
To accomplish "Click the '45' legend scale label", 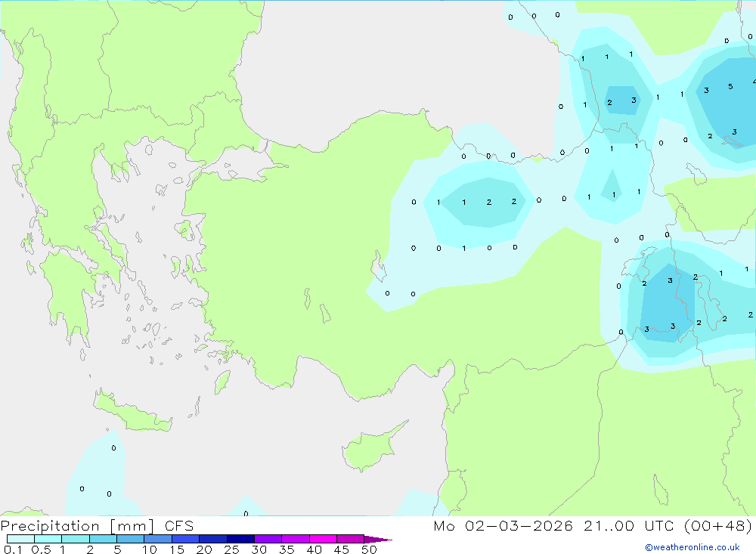I will coord(342,549).
